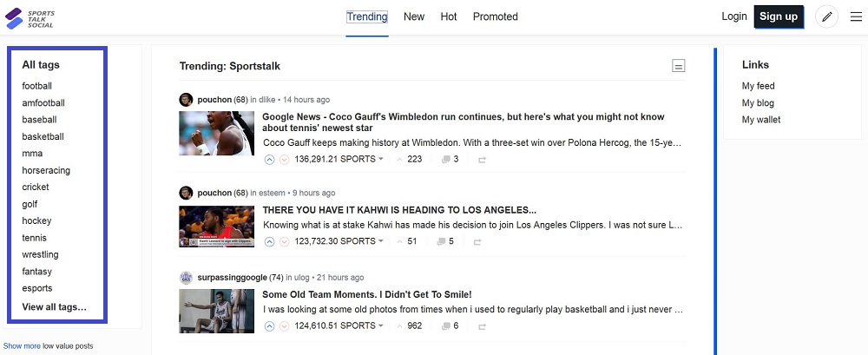Image resolution: width=868 pixels, height=355 pixels.
Task: Click surpassinggoogle author name
Action: click(232, 278)
